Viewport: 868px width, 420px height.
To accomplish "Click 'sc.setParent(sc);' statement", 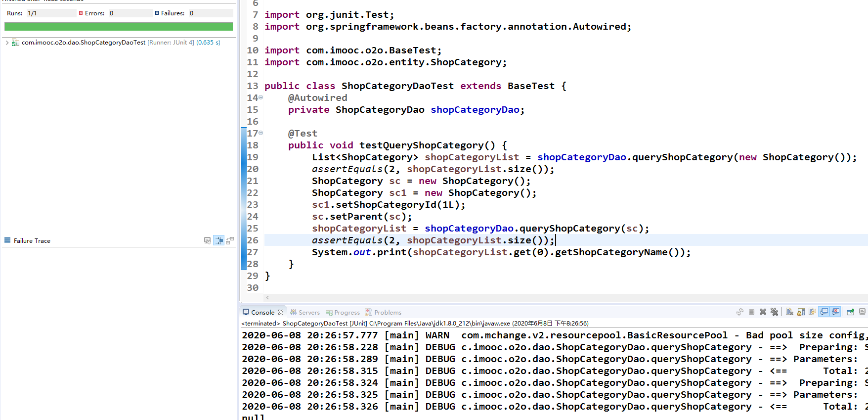I will click(362, 217).
